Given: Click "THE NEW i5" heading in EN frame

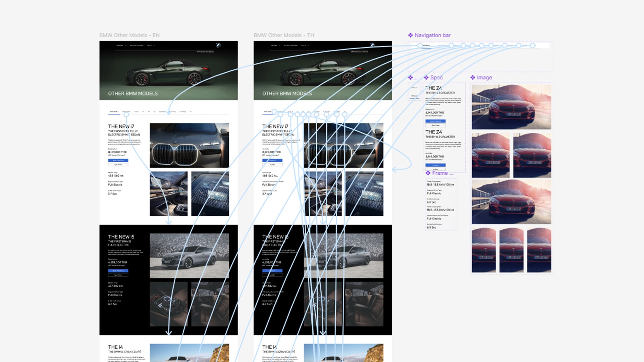Looking at the screenshot, I should tap(121, 237).
